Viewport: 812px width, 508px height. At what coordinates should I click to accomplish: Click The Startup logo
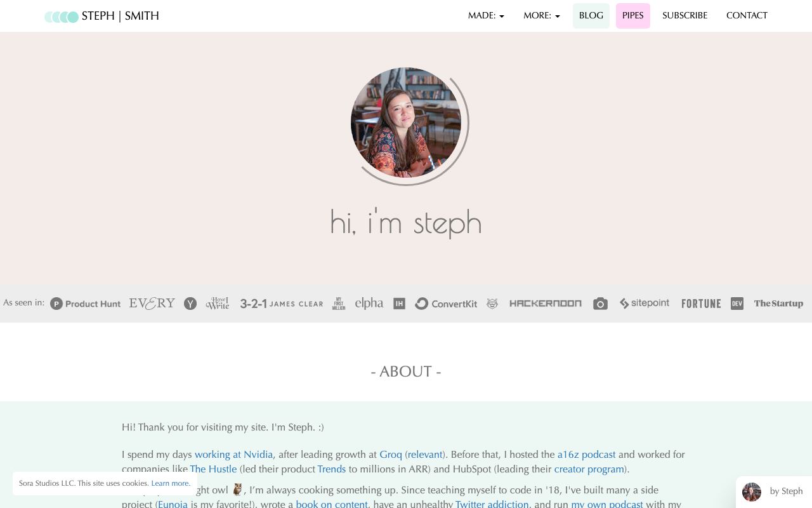778,304
